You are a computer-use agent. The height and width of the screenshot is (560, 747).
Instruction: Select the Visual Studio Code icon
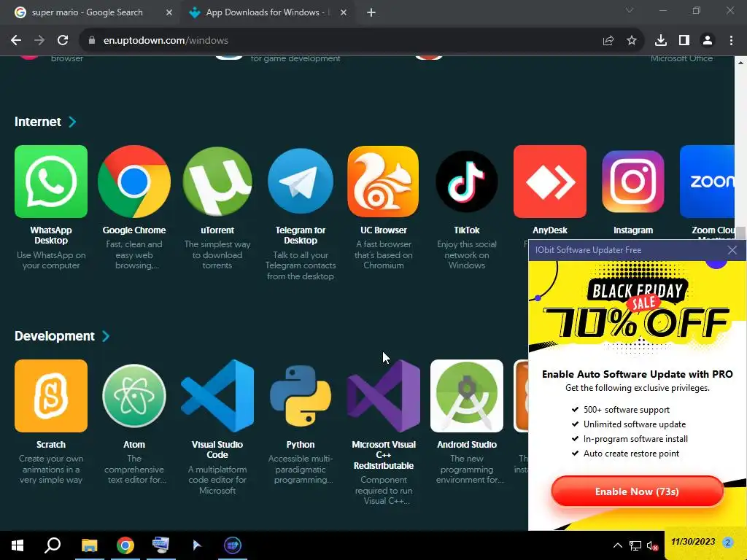(217, 396)
